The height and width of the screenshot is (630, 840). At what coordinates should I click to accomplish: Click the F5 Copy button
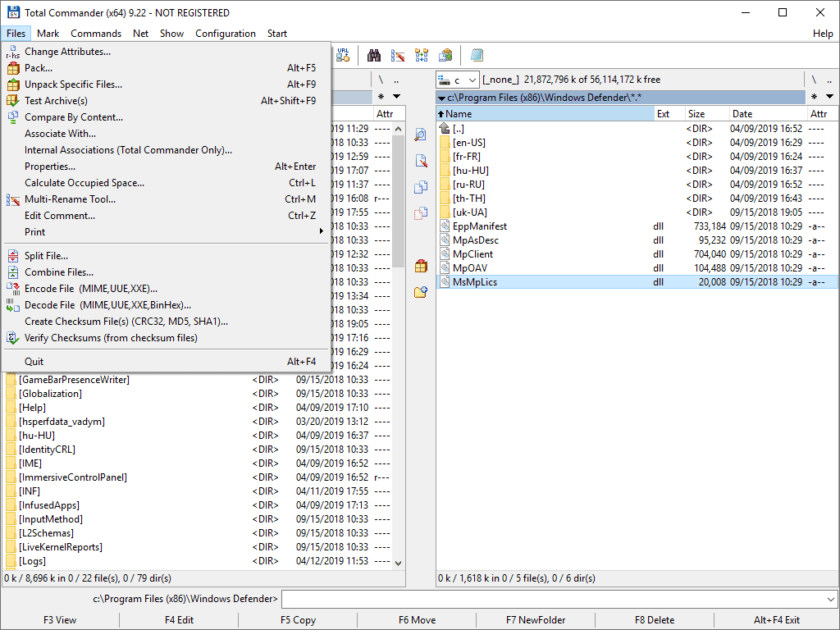(298, 620)
